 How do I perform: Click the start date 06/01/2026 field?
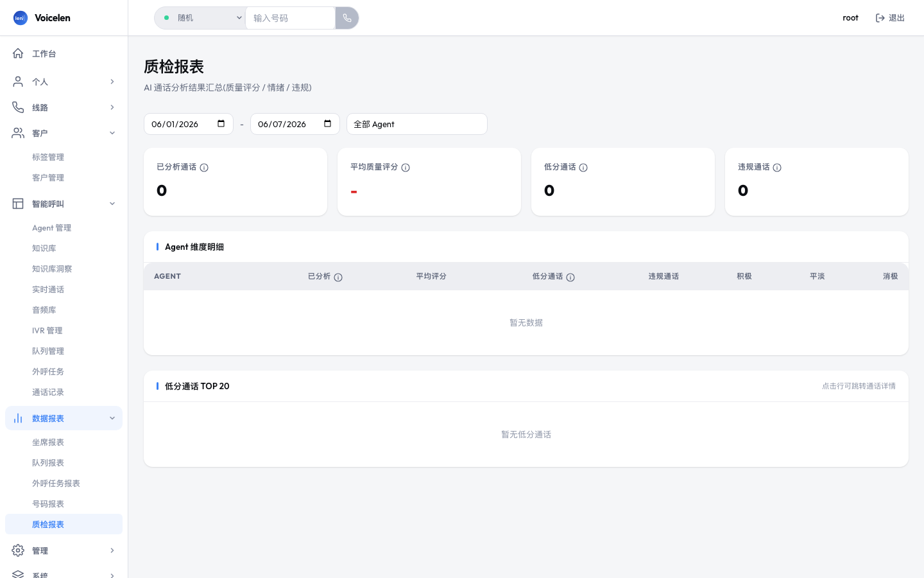pos(189,124)
